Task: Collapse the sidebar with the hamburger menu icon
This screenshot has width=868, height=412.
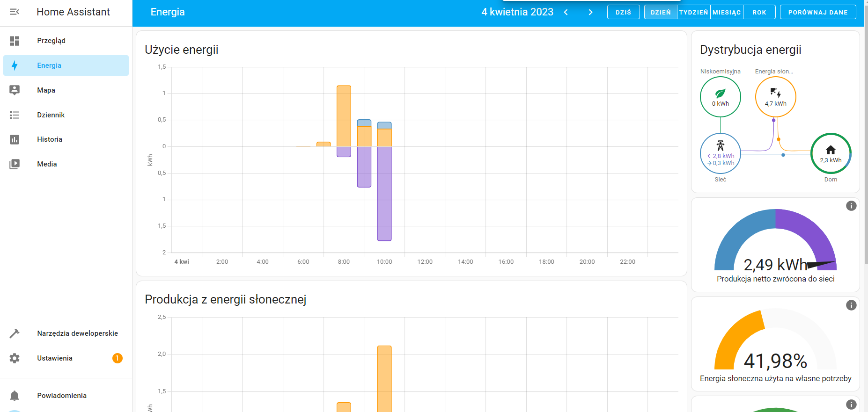Action: (x=15, y=12)
